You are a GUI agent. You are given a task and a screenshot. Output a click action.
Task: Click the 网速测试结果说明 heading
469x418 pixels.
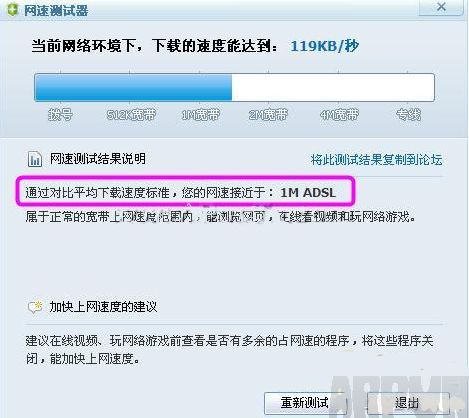pos(98,159)
